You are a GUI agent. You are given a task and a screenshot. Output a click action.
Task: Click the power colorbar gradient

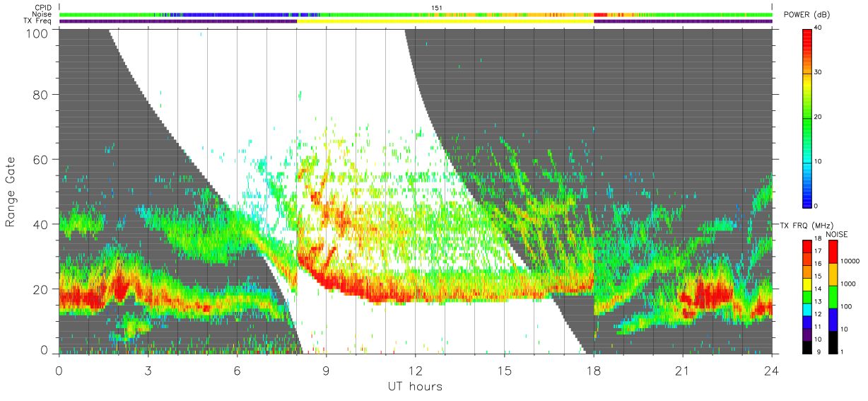click(x=807, y=117)
